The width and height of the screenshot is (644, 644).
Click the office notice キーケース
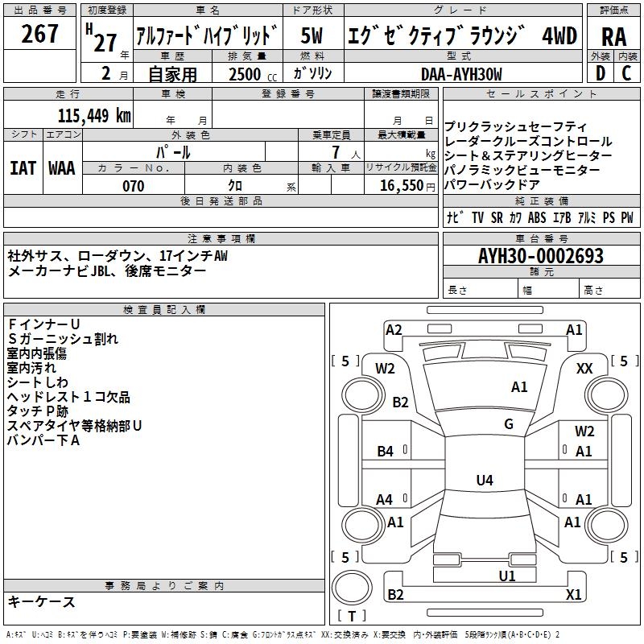(42, 602)
